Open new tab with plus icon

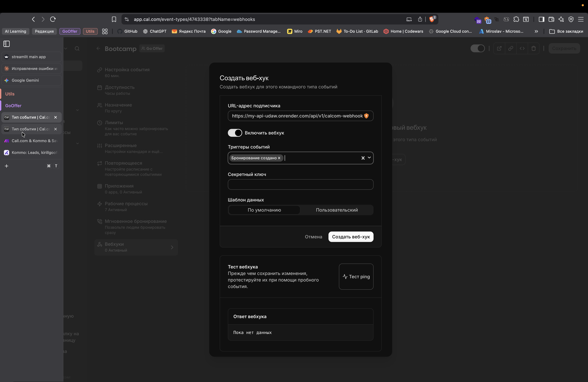click(x=7, y=166)
